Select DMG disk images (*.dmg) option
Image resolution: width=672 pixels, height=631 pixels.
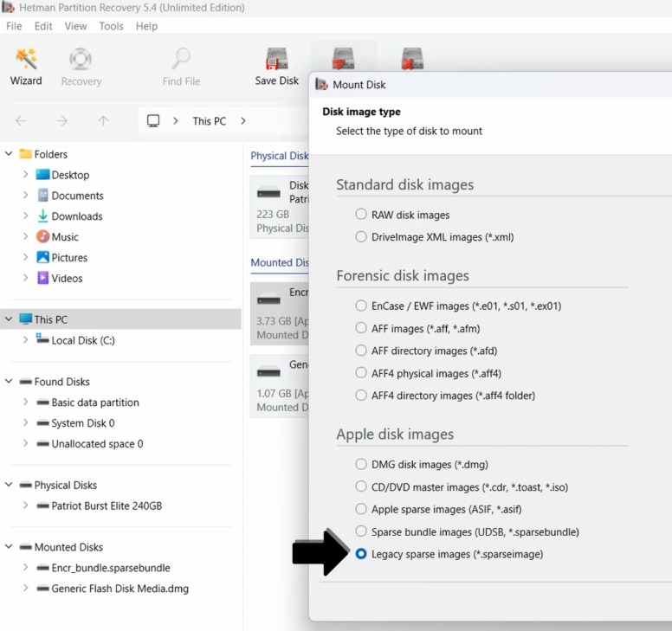(361, 464)
